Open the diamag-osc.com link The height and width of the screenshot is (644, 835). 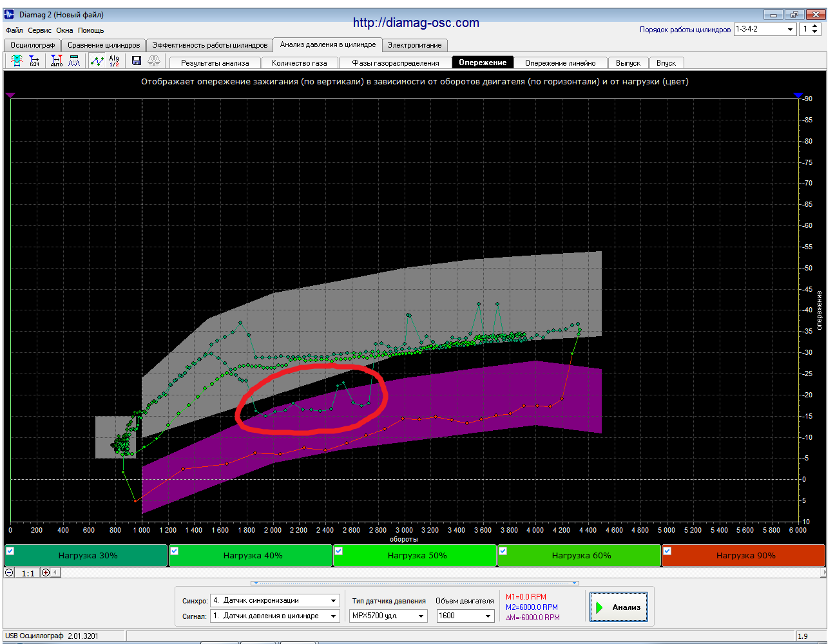pyautogui.click(x=416, y=23)
